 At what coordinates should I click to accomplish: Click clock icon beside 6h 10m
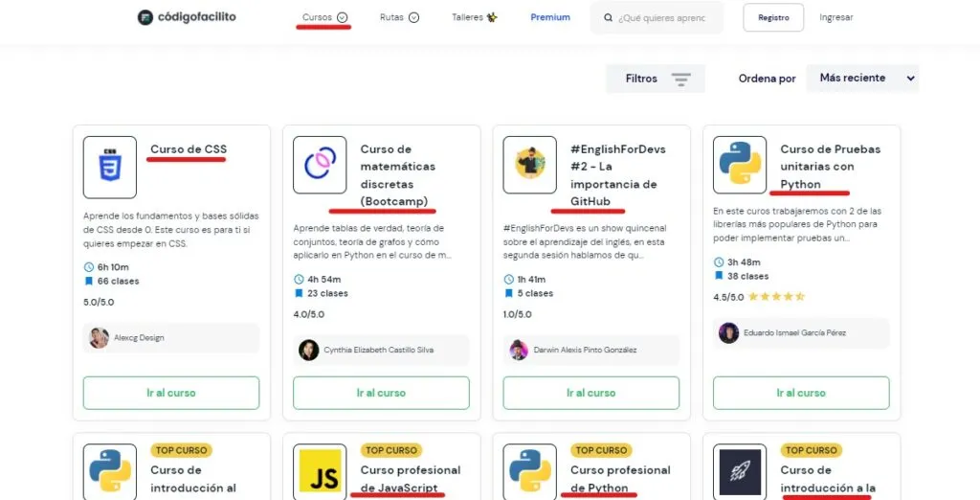pyautogui.click(x=89, y=267)
